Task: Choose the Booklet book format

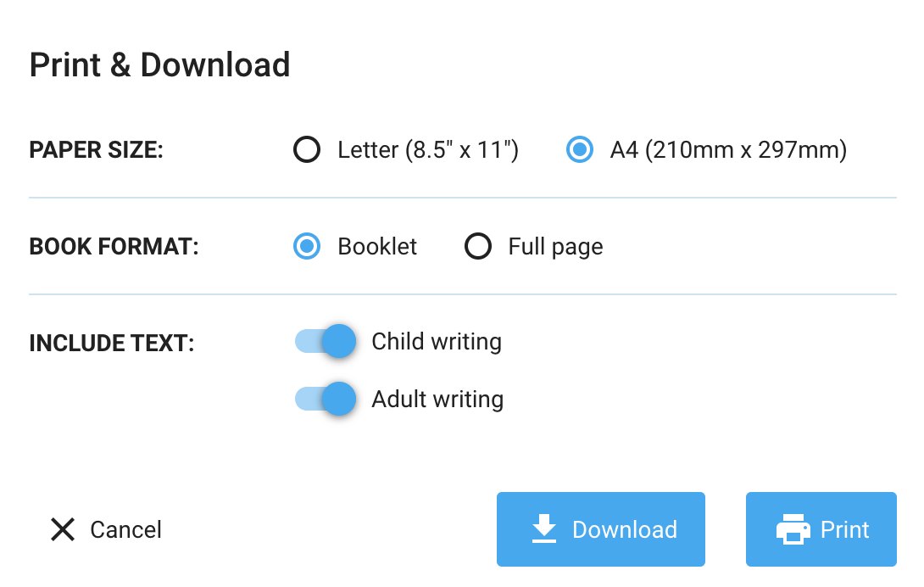Action: (x=306, y=246)
